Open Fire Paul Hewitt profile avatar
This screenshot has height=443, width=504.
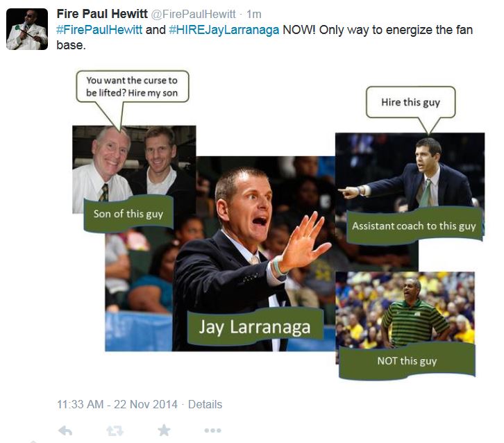tap(27, 29)
